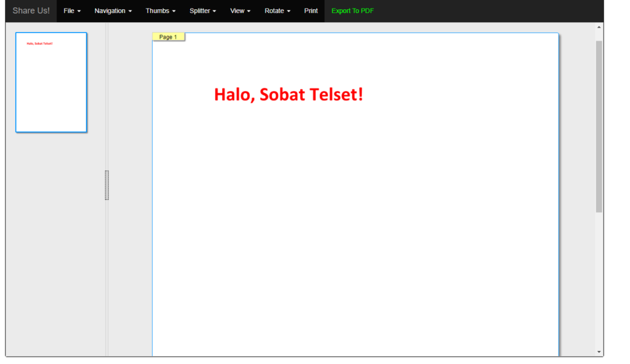
Task: Click the scrollbar up arrow
Action: coord(599,26)
